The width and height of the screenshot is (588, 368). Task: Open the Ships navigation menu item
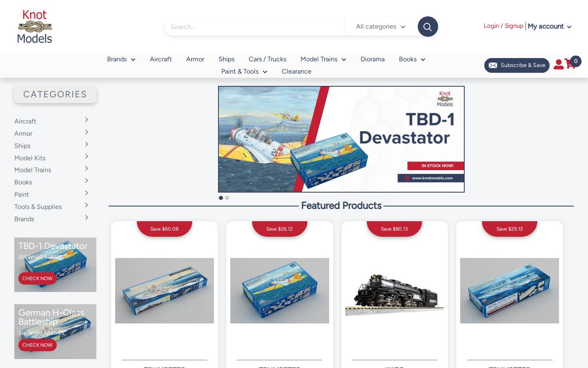pos(226,59)
